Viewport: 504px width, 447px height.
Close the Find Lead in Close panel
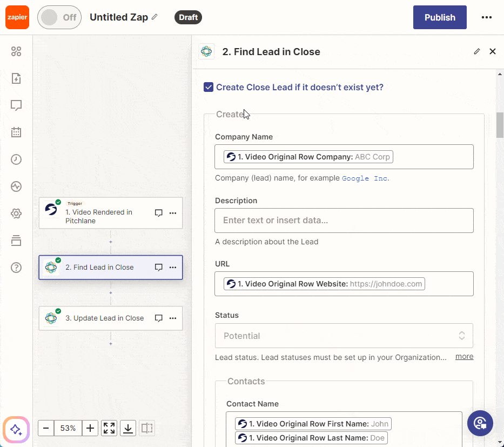click(x=493, y=51)
